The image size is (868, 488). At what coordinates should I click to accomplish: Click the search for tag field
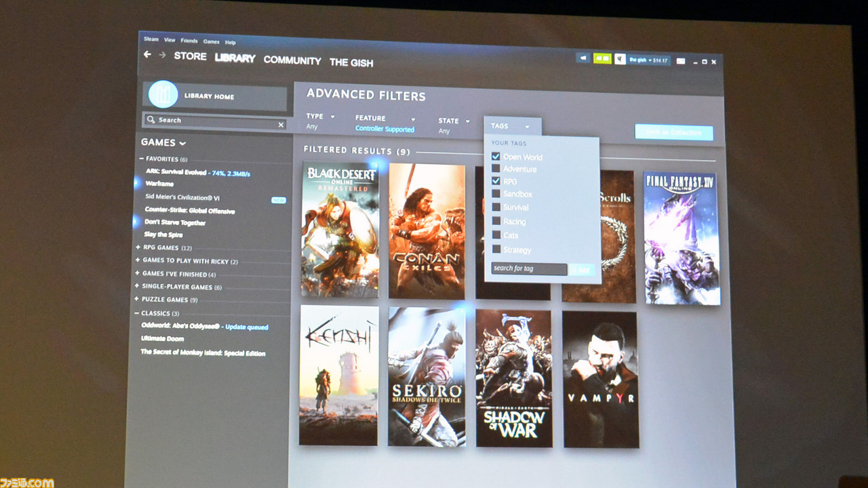(x=529, y=268)
